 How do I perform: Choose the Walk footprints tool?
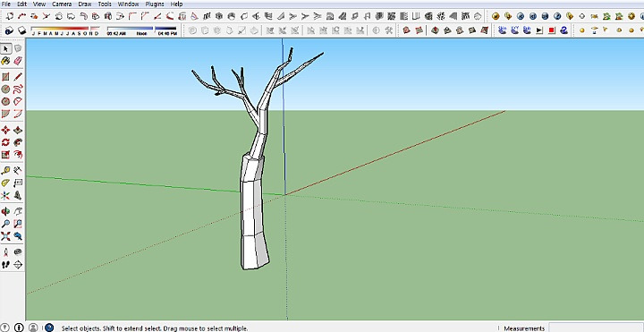[x=5, y=265]
